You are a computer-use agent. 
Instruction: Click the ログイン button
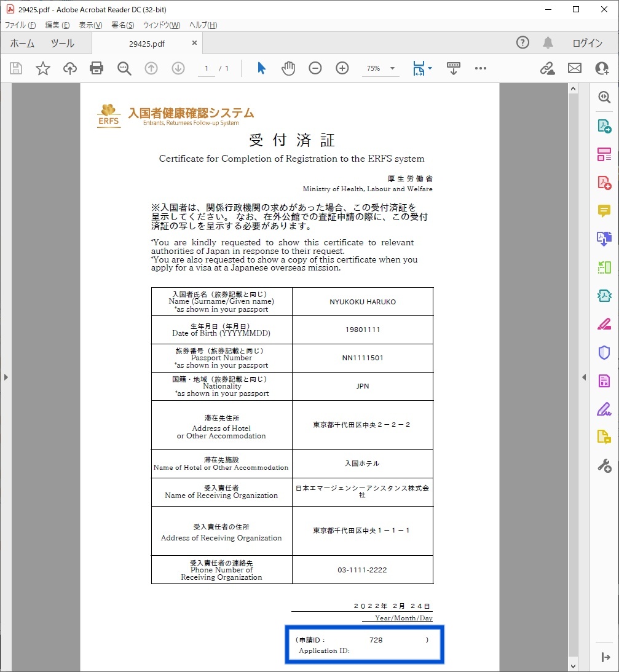[587, 43]
